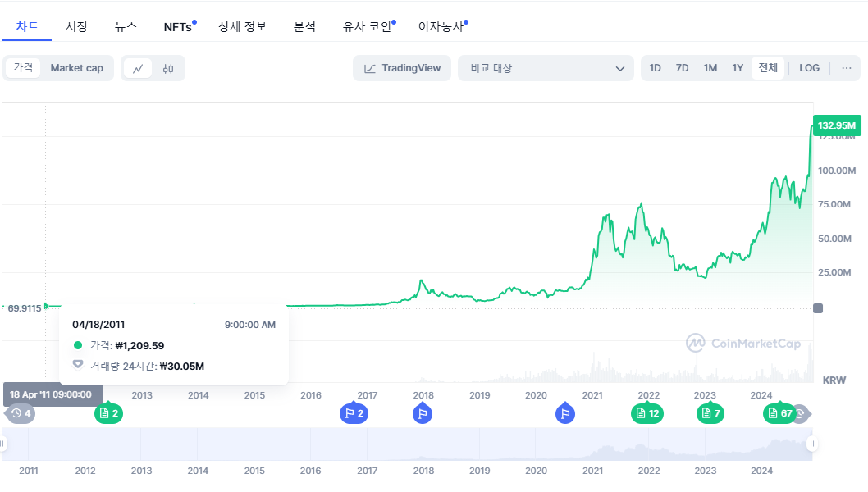Expand the 비교 대상 comparison dropdown

click(x=546, y=68)
